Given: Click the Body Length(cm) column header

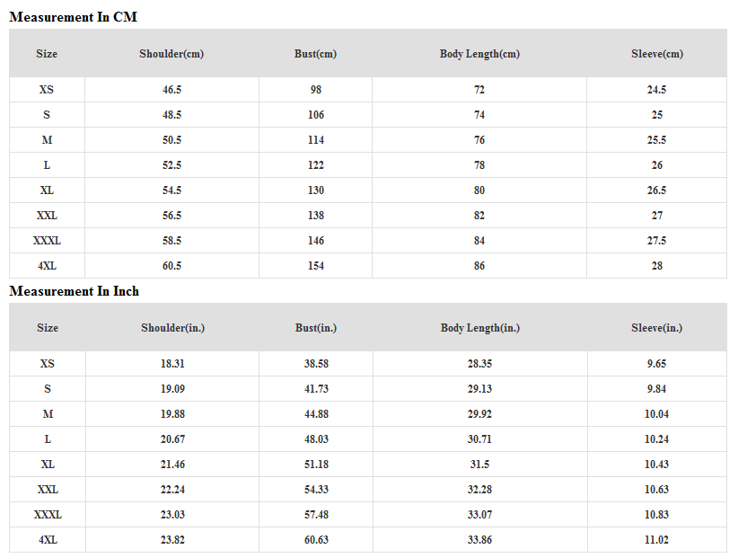Looking at the screenshot, I should click(479, 54).
